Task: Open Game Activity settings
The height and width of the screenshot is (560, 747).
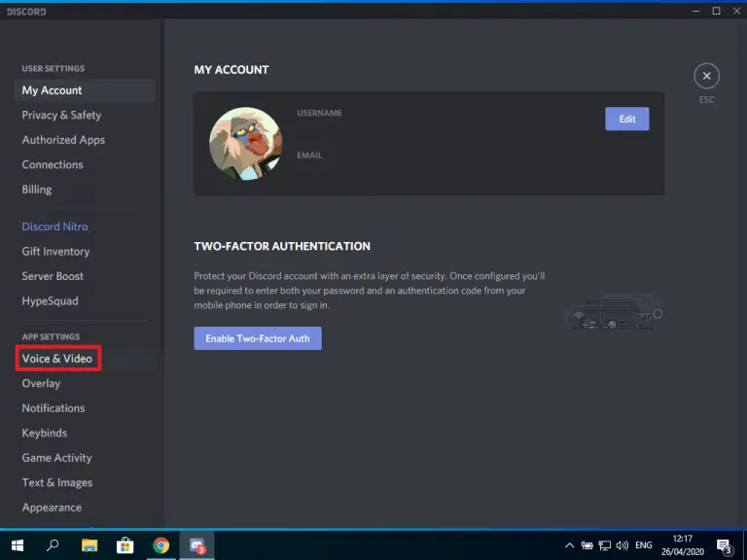Action: 56,458
